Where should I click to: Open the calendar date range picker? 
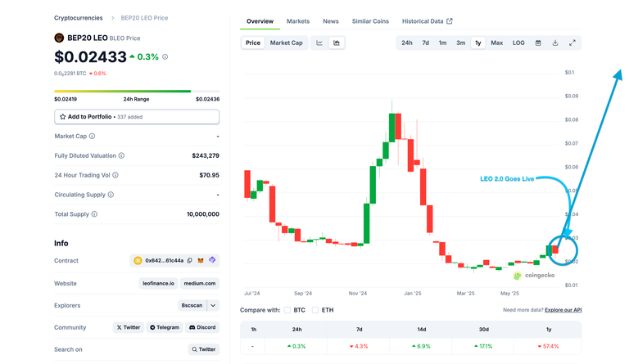tap(538, 43)
